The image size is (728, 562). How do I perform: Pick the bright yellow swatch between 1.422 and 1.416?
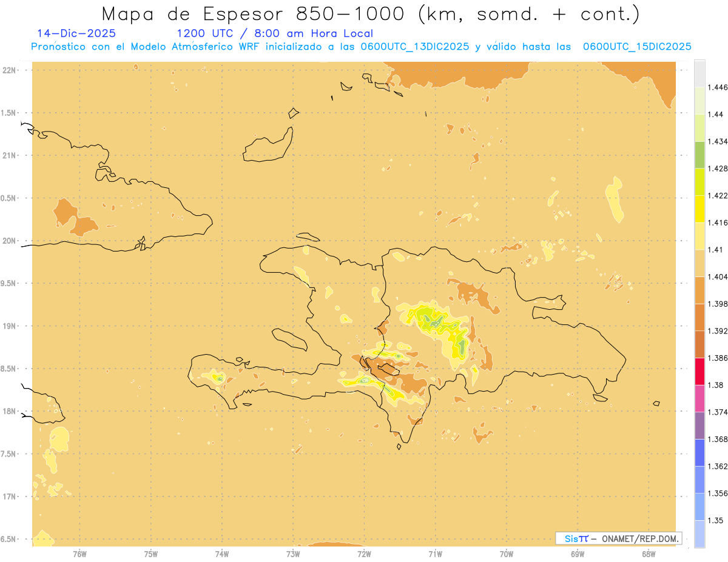tap(699, 209)
